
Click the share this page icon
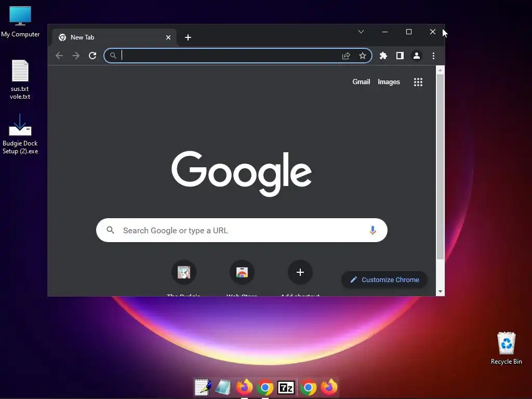[345, 56]
